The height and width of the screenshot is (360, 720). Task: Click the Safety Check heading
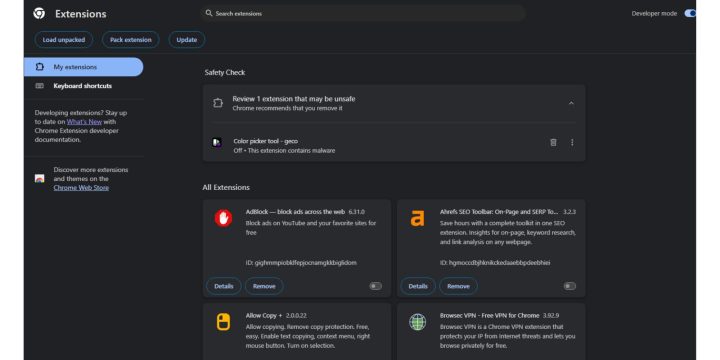pos(225,73)
